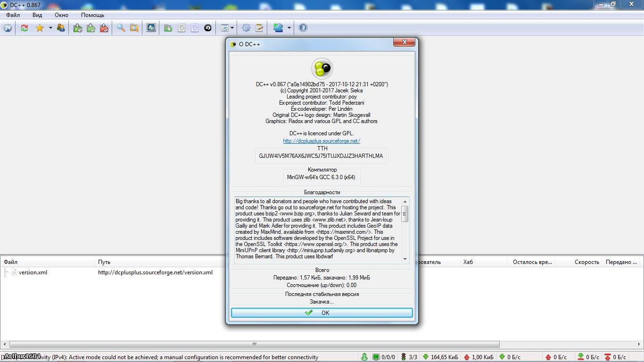The height and width of the screenshot is (362, 644).
Task: Open the Users icon in toolbar
Action: [x=61, y=28]
